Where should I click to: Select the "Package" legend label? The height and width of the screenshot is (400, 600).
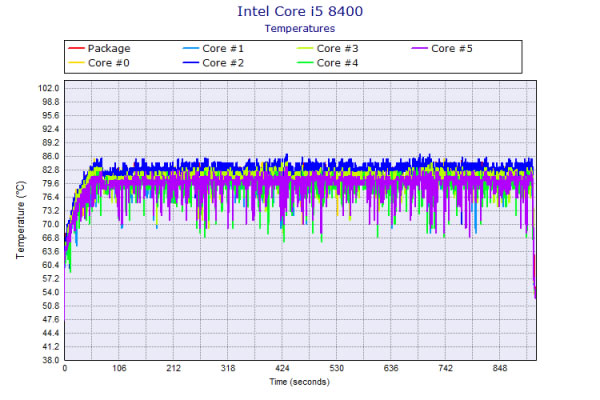click(x=109, y=49)
